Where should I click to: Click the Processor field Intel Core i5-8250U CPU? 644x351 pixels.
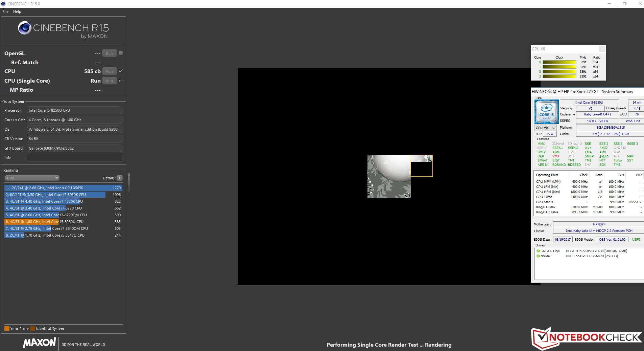coord(75,110)
